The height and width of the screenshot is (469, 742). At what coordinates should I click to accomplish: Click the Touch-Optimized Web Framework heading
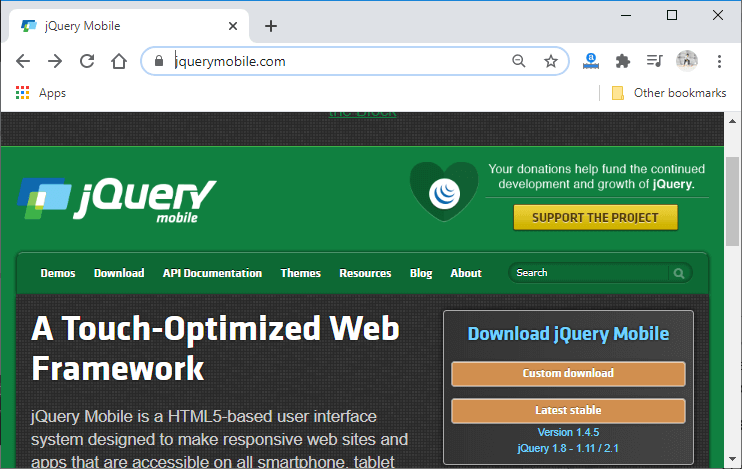(x=215, y=349)
